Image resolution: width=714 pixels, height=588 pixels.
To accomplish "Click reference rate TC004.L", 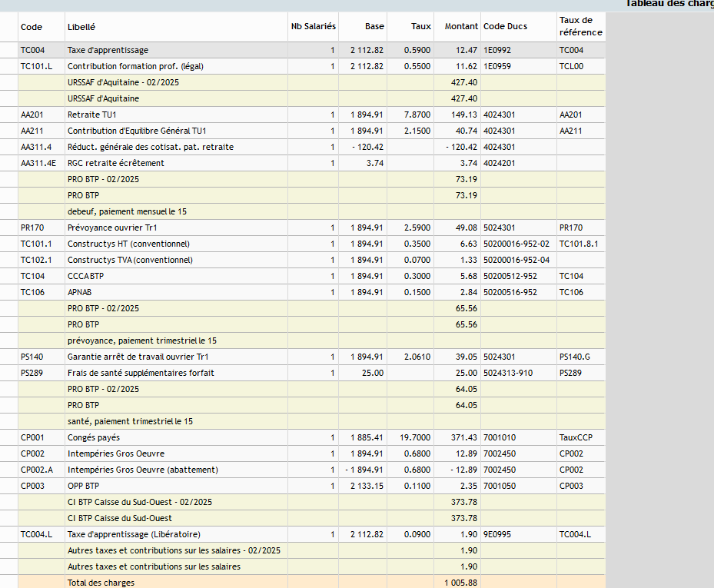I will tap(575, 535).
